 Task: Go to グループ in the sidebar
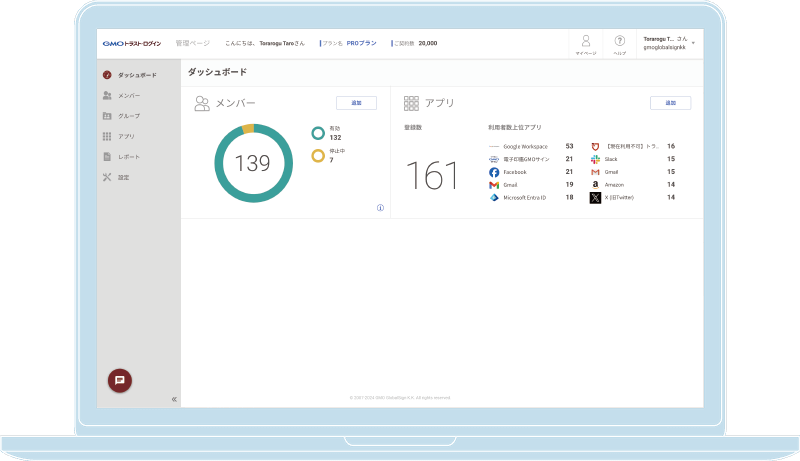point(128,116)
